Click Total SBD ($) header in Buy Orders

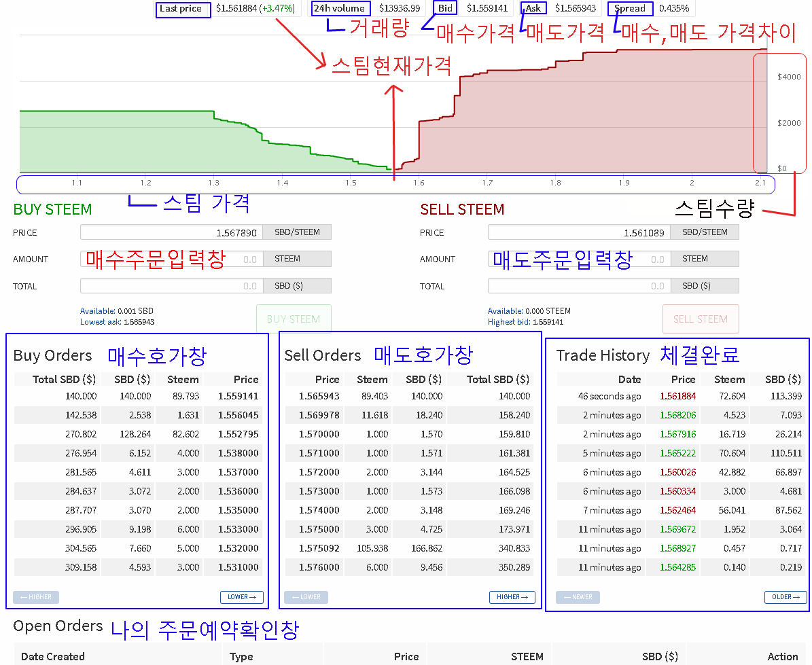pos(65,379)
